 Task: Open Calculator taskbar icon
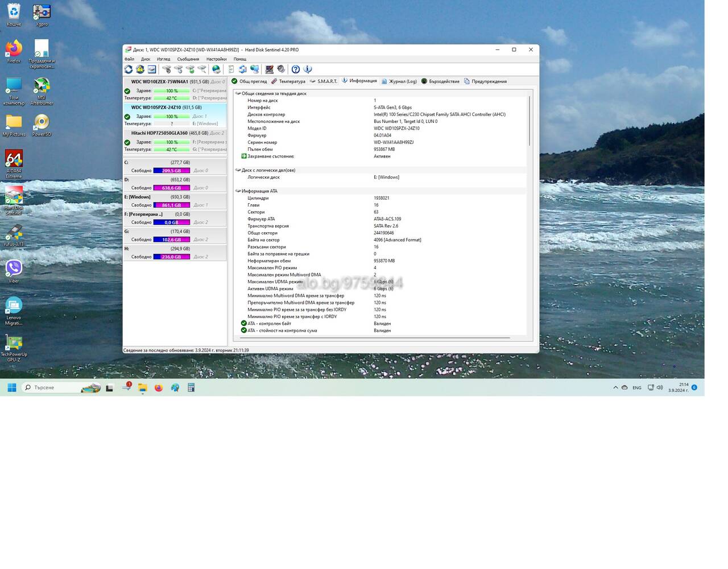pos(191,387)
